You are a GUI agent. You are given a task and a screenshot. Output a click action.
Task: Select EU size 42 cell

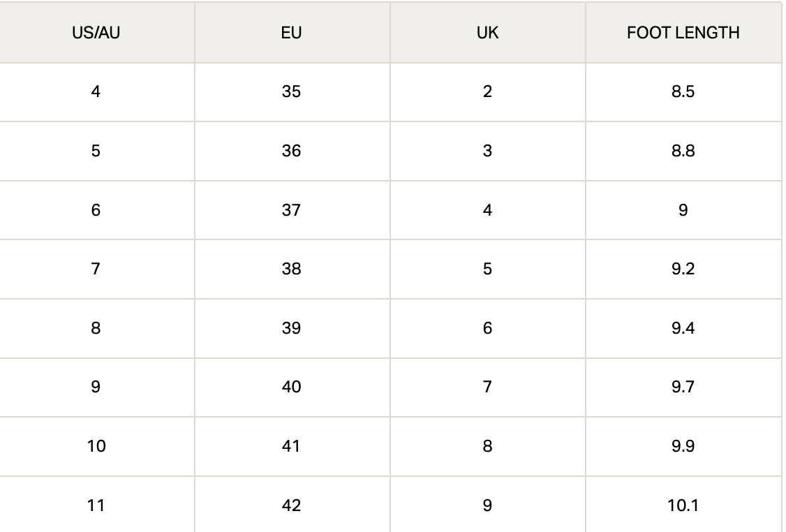pos(292,505)
